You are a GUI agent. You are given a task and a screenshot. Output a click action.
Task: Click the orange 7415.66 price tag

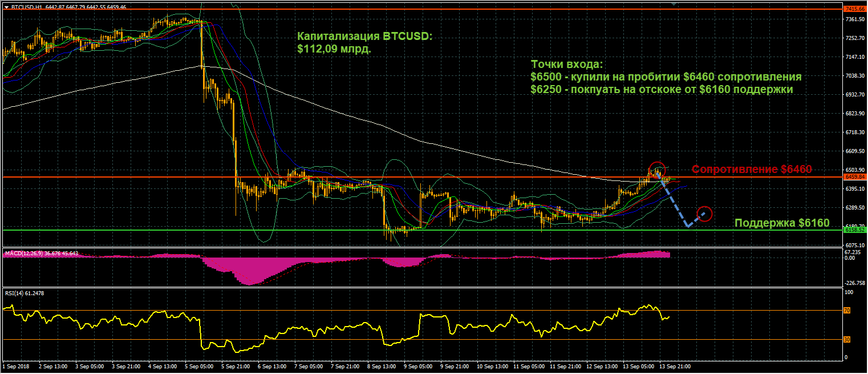854,9
